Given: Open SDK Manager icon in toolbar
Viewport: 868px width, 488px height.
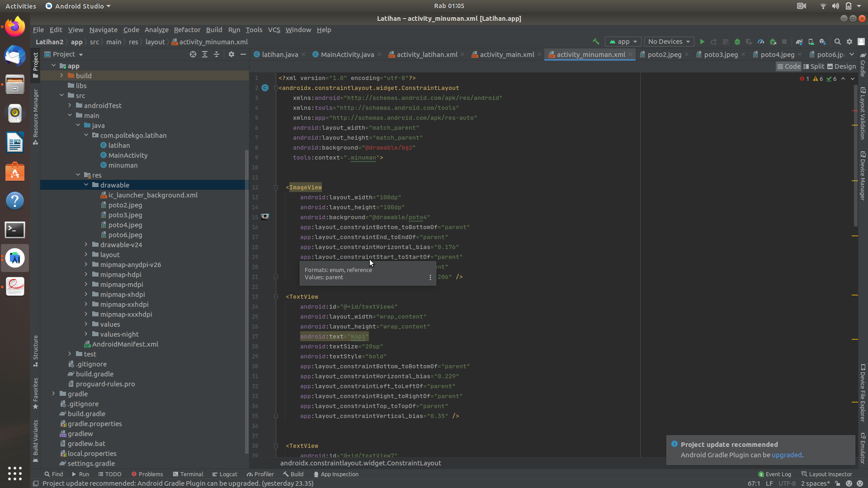Looking at the screenshot, I should point(823,42).
